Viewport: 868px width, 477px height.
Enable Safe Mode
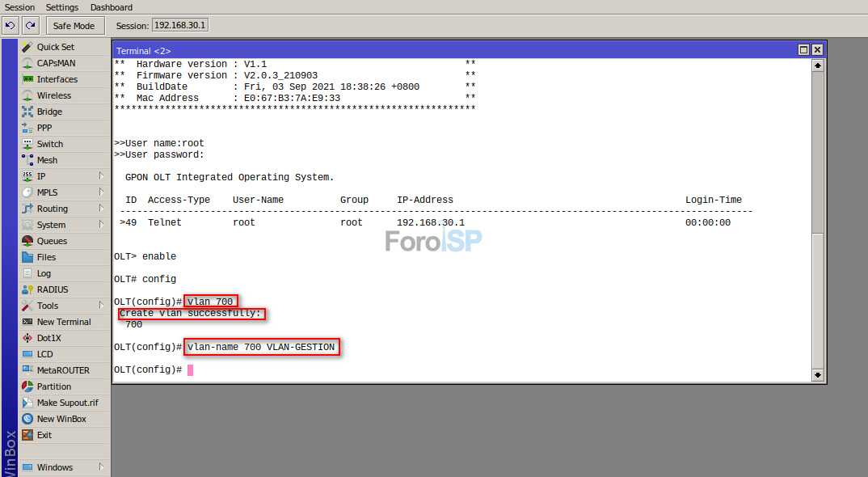75,25
